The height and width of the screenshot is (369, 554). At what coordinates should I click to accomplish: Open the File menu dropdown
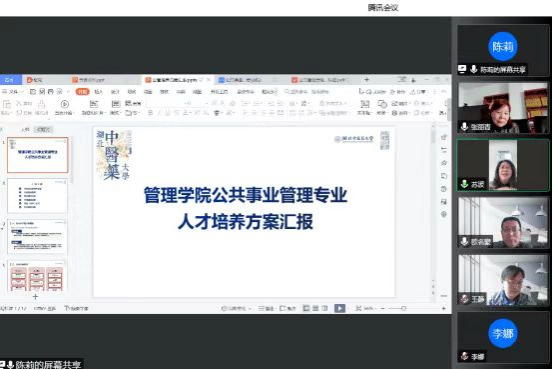tap(13, 92)
